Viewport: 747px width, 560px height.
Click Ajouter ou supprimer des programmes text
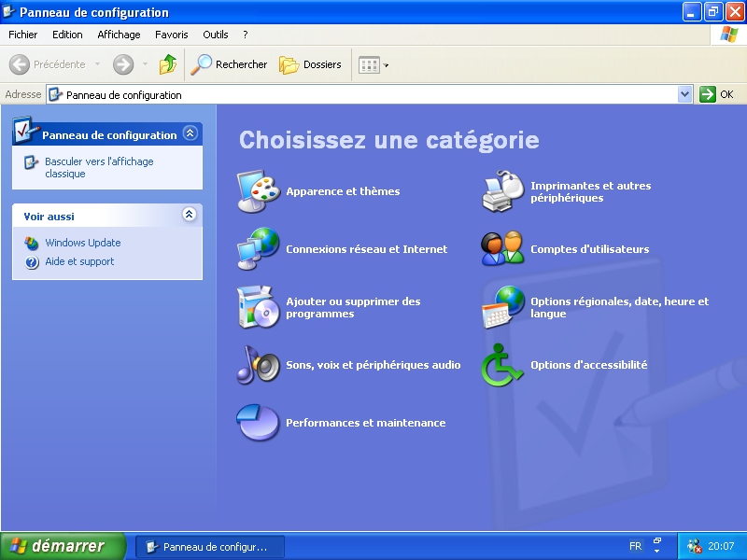[x=353, y=308]
